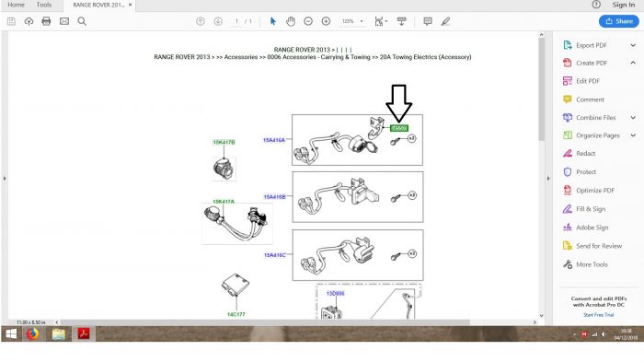Image resolution: width=644 pixels, height=362 pixels.
Task: Go to the Home tab
Action: [16, 5]
